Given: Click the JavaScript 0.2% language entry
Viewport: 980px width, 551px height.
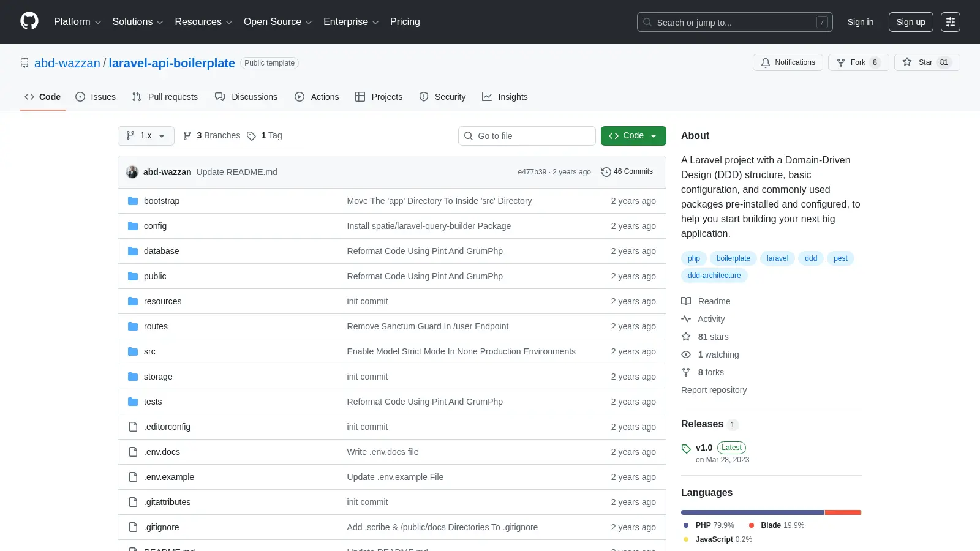Looking at the screenshot, I should click(718, 539).
